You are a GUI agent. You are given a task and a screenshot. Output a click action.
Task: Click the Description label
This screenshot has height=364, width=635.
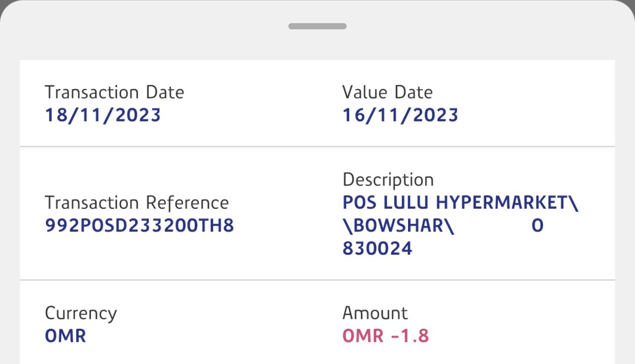(x=388, y=180)
